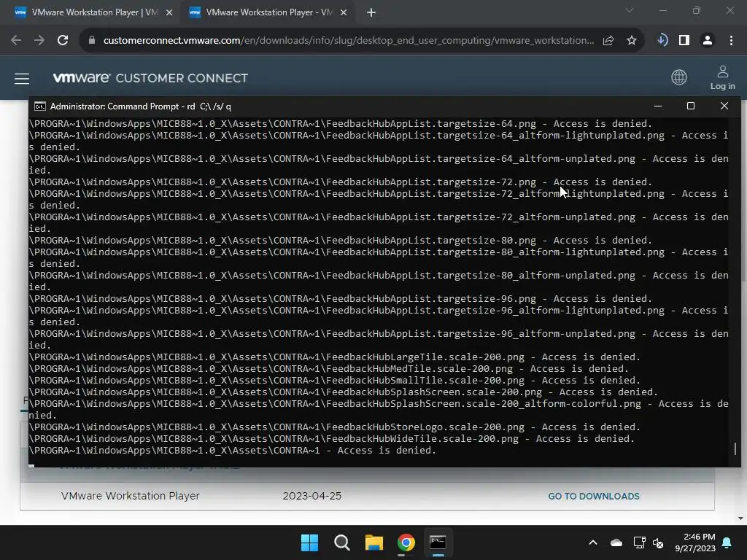Toggle Chrome side panel
The image size is (747, 560).
click(x=684, y=41)
